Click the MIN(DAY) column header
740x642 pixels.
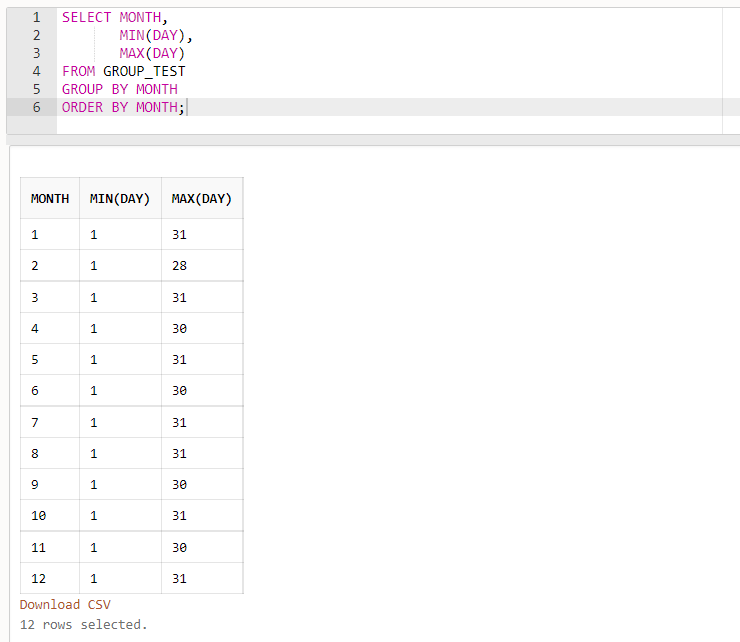coord(120,198)
